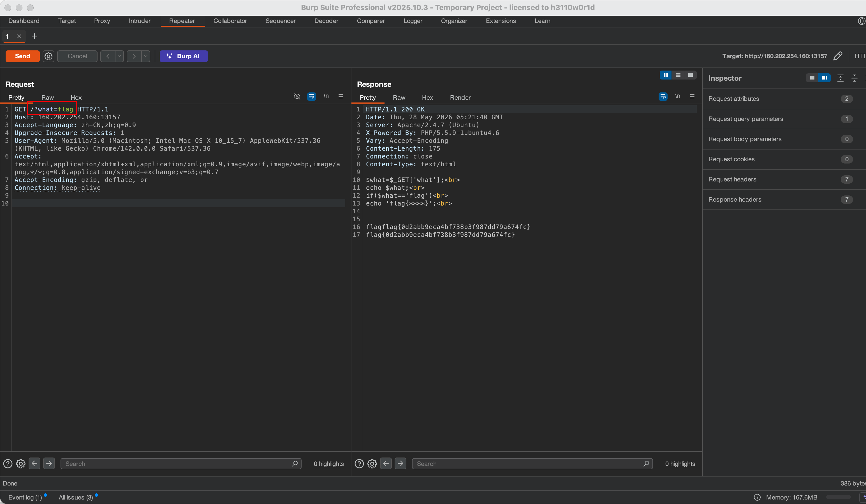Open the back history dropdown arrow
Screen dimensions: 866x504
119,56
